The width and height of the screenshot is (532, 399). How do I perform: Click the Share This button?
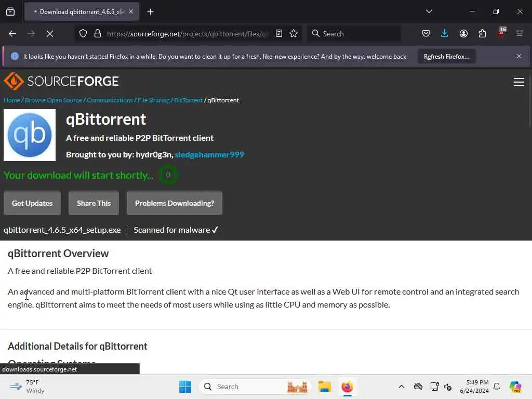pos(94,203)
